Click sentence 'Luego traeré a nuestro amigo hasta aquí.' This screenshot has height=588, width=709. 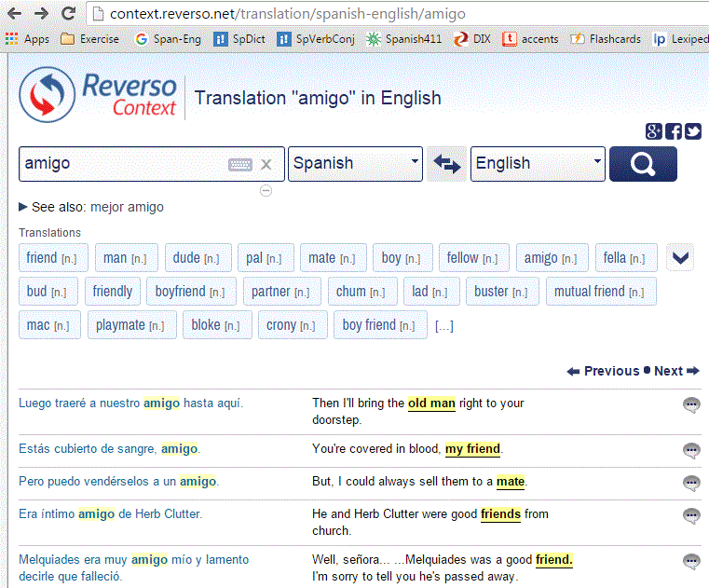click(131, 403)
